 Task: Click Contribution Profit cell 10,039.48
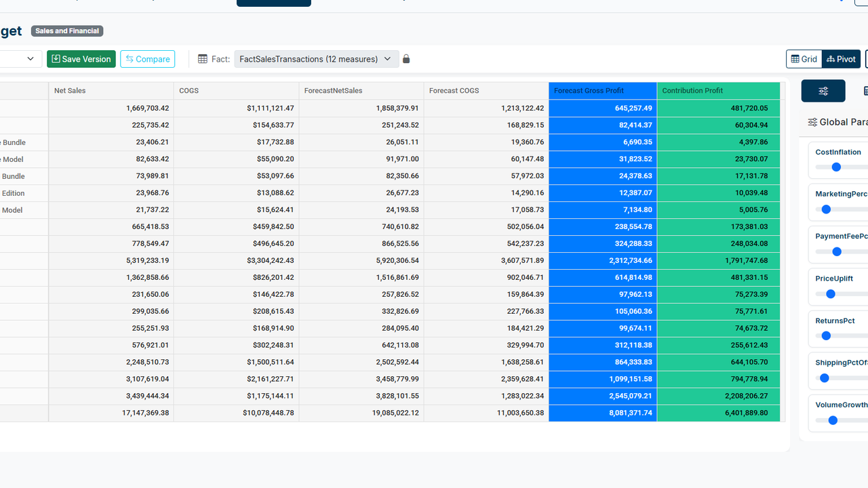(x=719, y=193)
